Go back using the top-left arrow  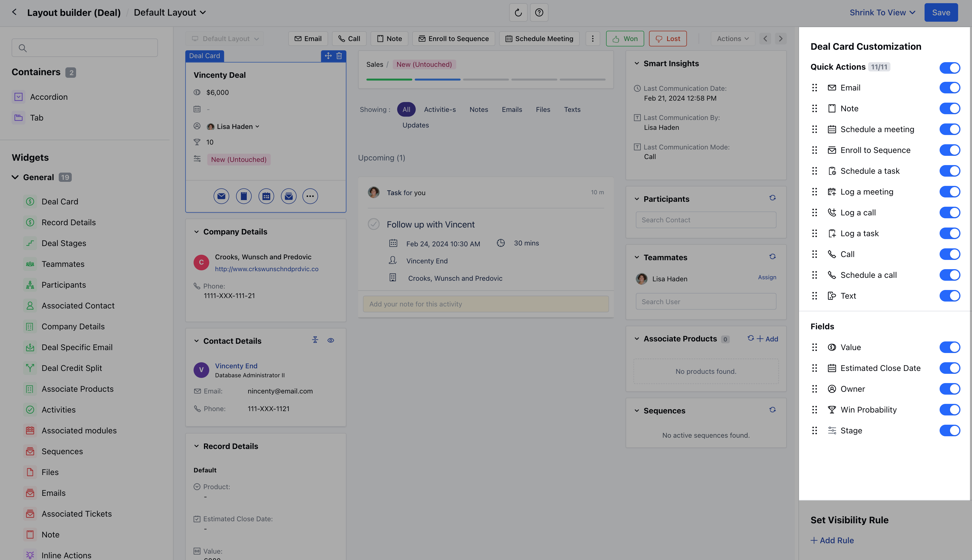pyautogui.click(x=14, y=12)
